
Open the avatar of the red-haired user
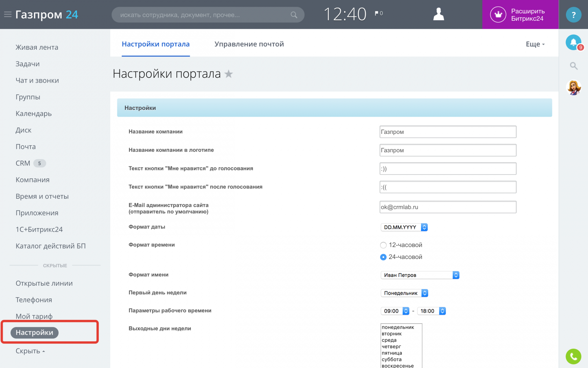click(x=574, y=88)
